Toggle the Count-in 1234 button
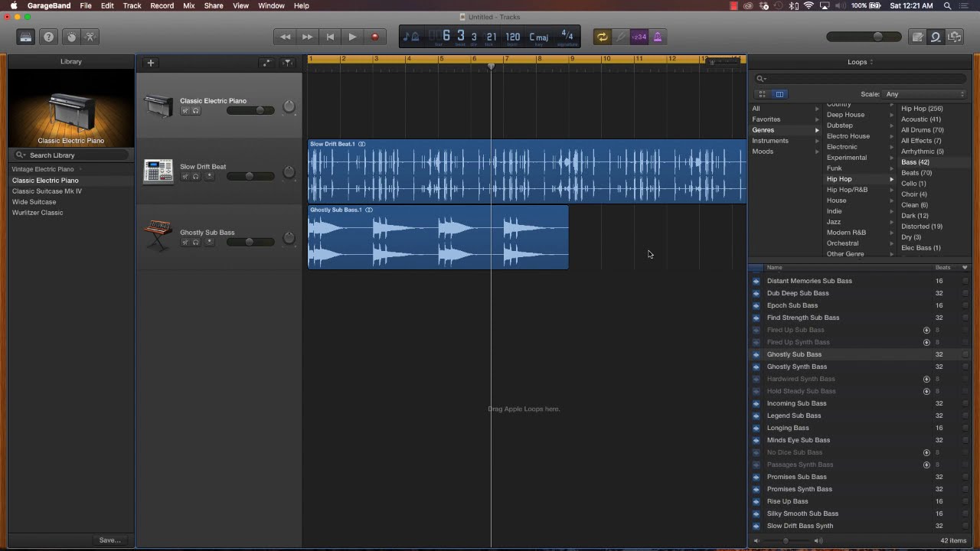The height and width of the screenshot is (551, 980). click(x=639, y=37)
